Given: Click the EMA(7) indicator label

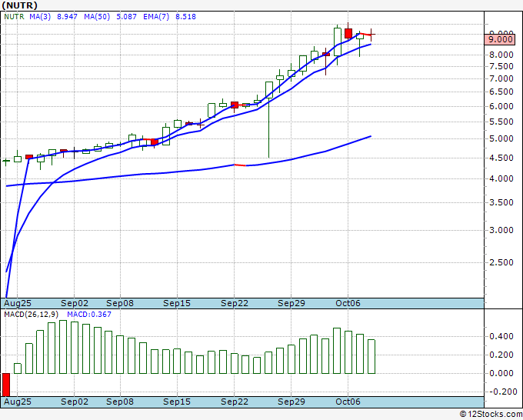Looking at the screenshot, I should tap(156, 17).
